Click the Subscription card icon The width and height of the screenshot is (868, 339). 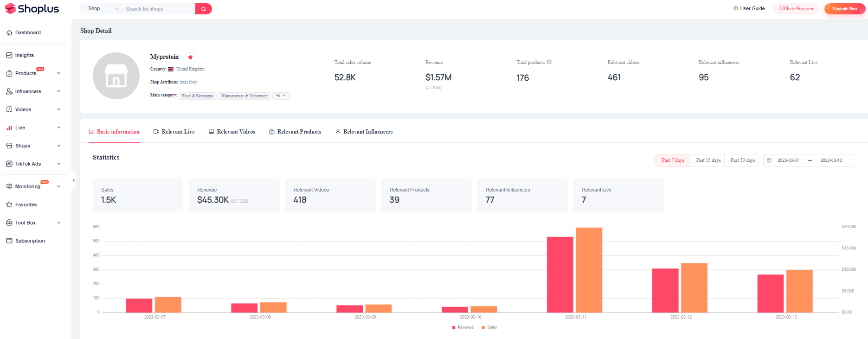(9, 241)
